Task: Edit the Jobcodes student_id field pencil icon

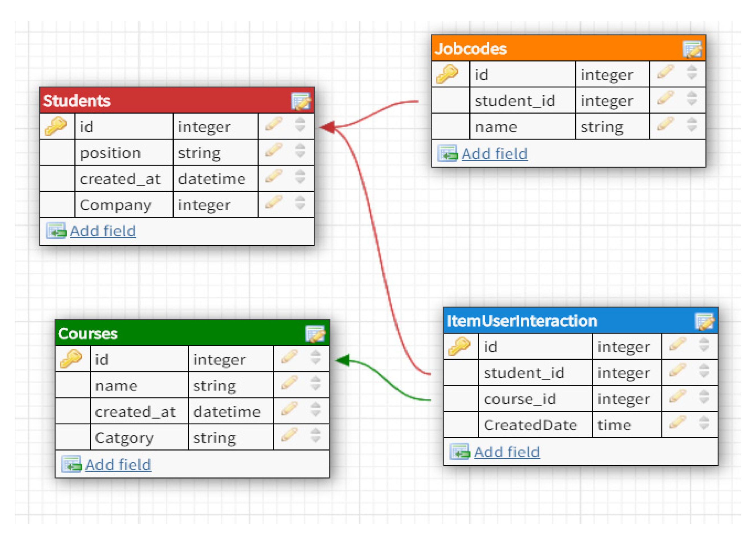Action: coord(665,98)
